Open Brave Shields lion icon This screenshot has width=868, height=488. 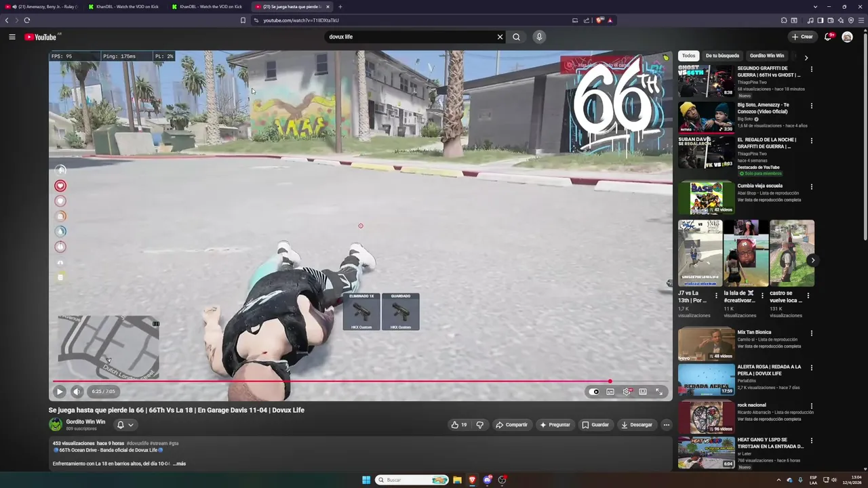[x=599, y=20]
